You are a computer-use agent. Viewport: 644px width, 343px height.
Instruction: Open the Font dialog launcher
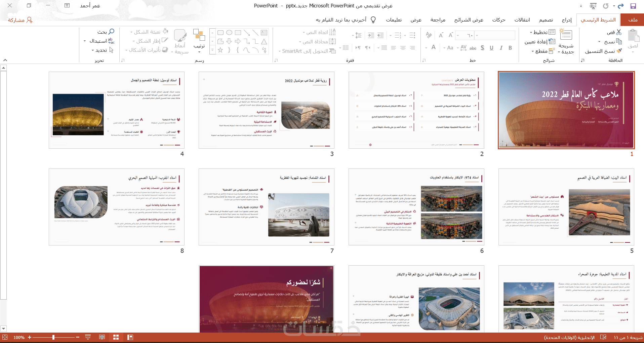pyautogui.click(x=424, y=61)
